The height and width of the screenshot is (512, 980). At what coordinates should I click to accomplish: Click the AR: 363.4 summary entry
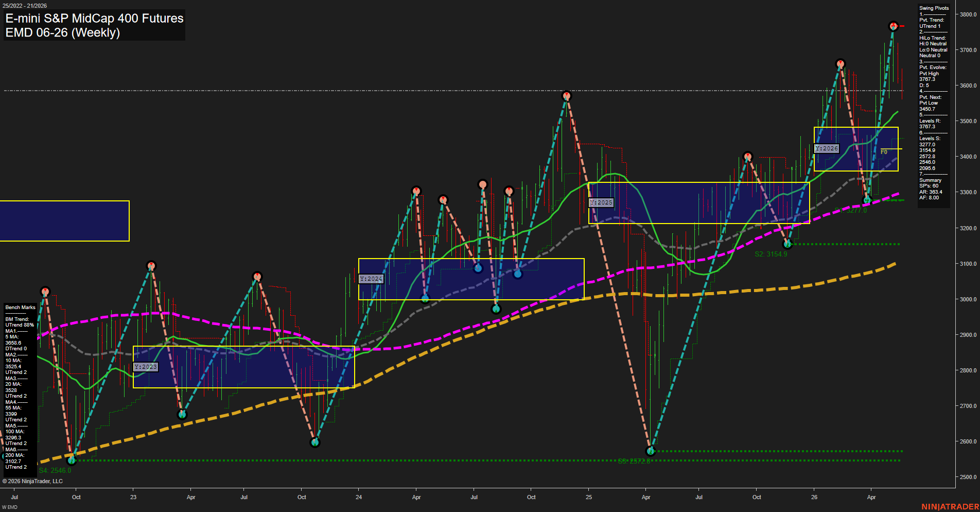point(931,192)
